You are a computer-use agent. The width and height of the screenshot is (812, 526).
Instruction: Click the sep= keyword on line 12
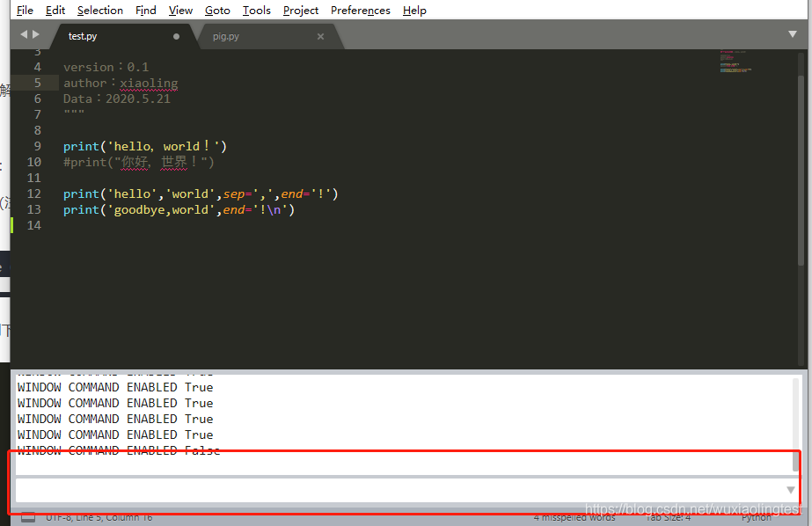tap(238, 194)
